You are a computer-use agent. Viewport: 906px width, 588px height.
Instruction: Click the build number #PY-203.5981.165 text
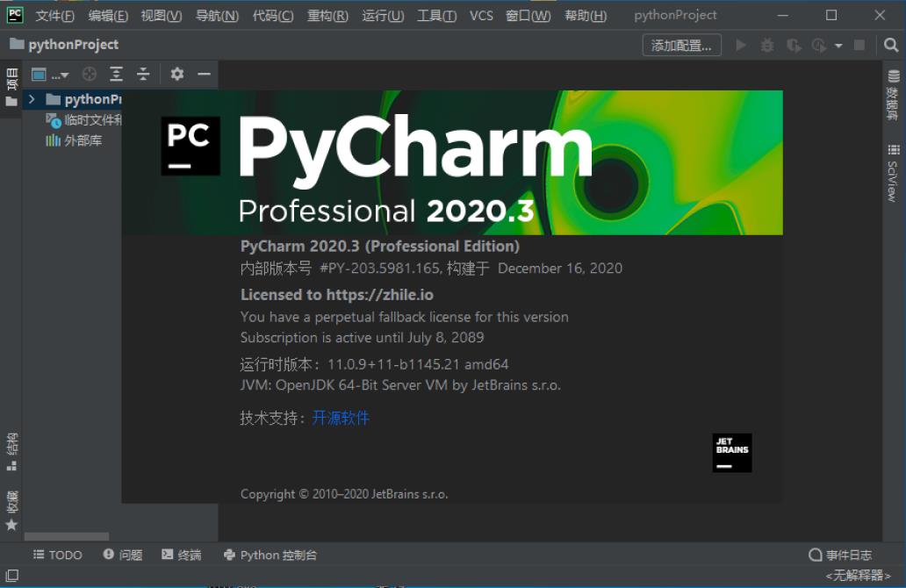click(x=381, y=269)
